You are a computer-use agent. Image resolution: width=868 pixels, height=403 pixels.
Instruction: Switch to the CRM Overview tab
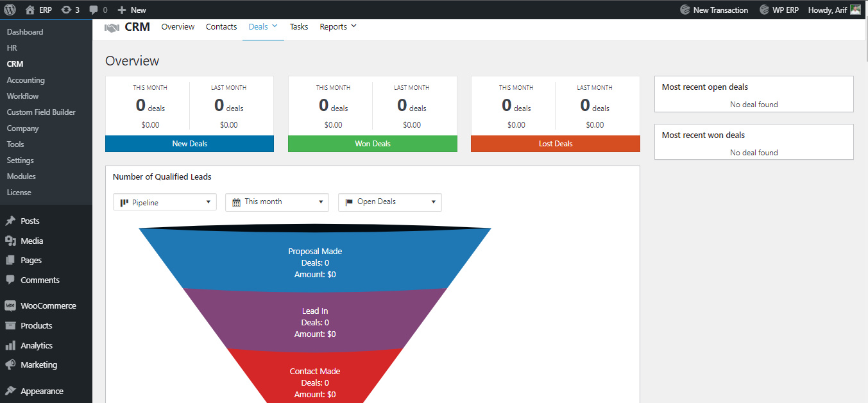(x=178, y=27)
